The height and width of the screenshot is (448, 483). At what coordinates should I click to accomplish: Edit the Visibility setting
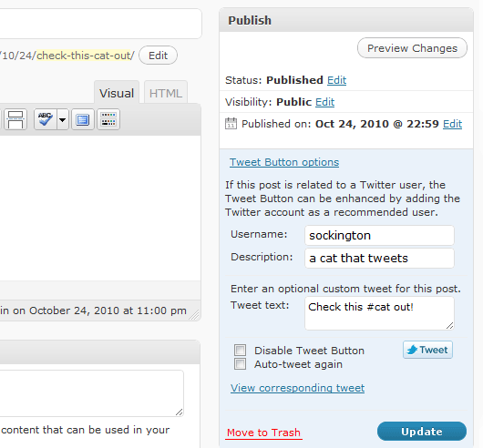coord(325,102)
